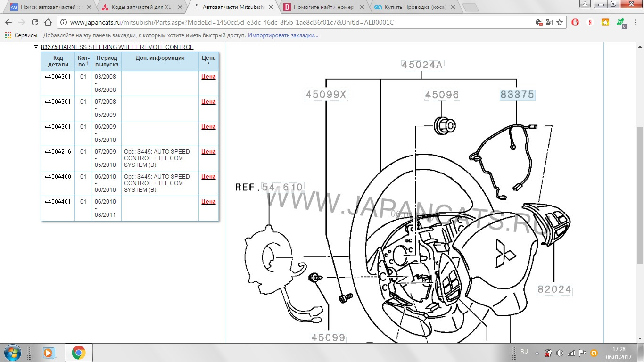Open the yellow star bookmarks extension
The height and width of the screenshot is (362, 644).
[605, 22]
